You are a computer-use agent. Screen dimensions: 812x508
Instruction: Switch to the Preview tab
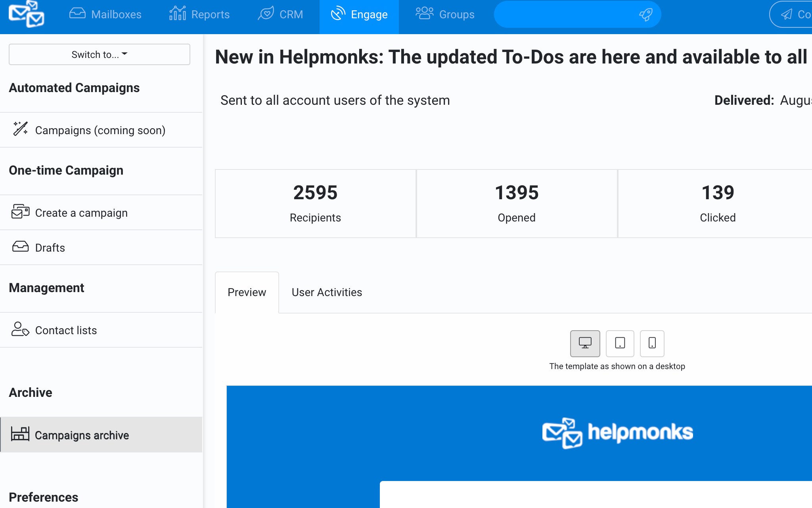[x=247, y=292]
